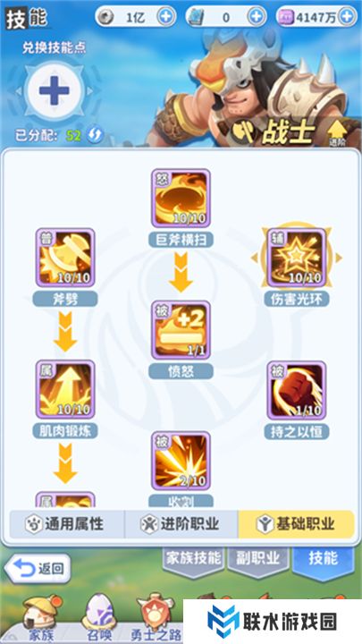Switch to the 通用属性 tab

(67, 524)
